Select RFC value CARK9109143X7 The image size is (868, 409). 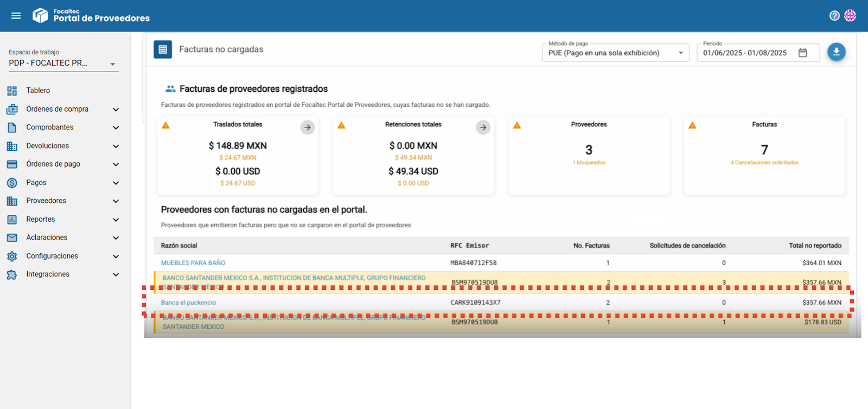pos(476,303)
